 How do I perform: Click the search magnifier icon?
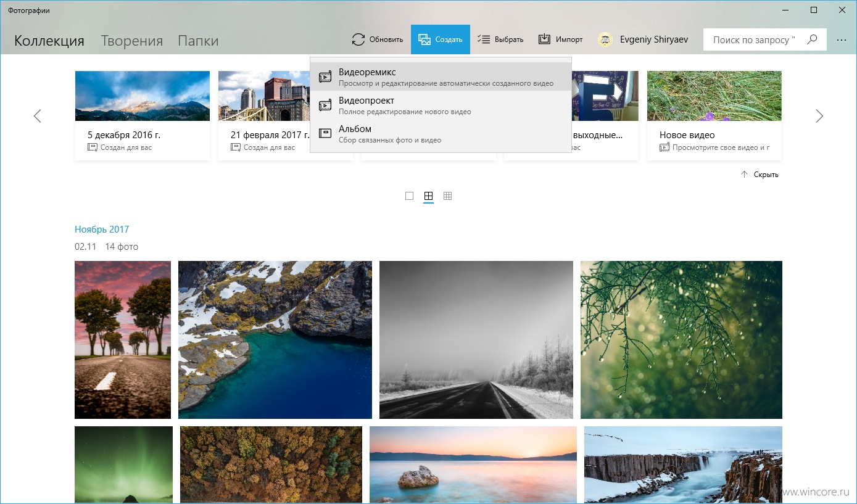point(813,39)
